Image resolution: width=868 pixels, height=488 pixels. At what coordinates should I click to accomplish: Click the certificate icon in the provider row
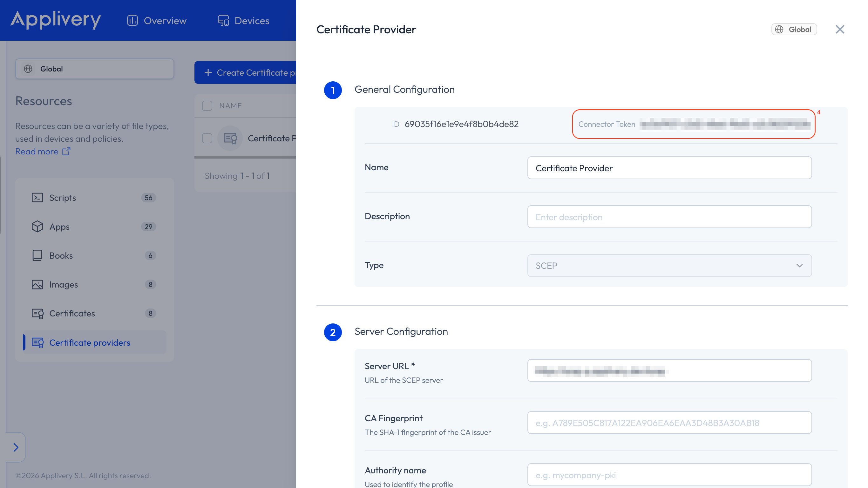pos(229,138)
